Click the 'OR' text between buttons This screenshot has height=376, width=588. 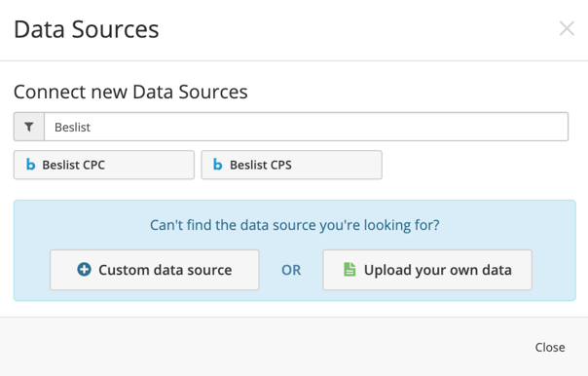pos(291,270)
